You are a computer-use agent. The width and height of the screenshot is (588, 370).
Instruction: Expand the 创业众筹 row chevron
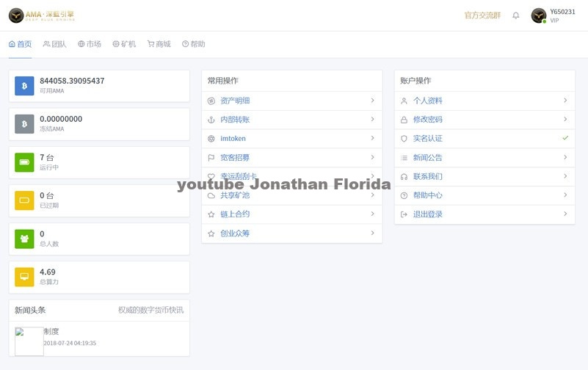click(x=372, y=233)
